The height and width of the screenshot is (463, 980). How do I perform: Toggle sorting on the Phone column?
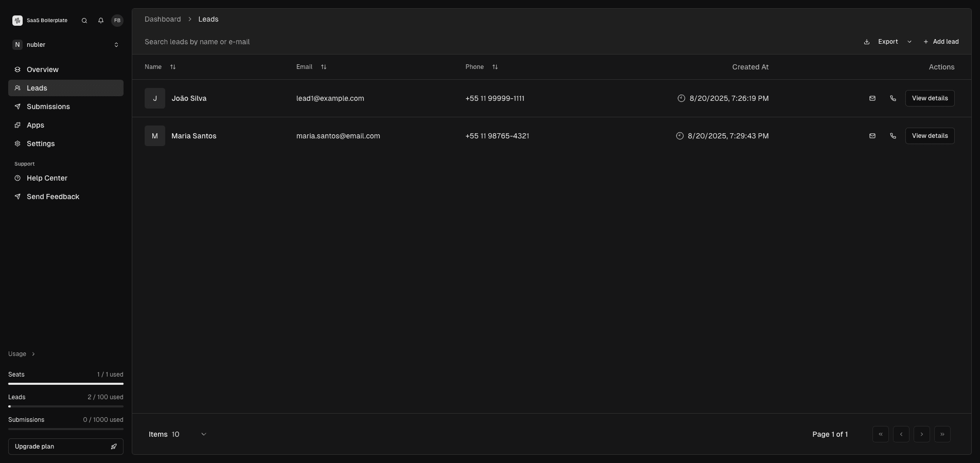pos(495,67)
